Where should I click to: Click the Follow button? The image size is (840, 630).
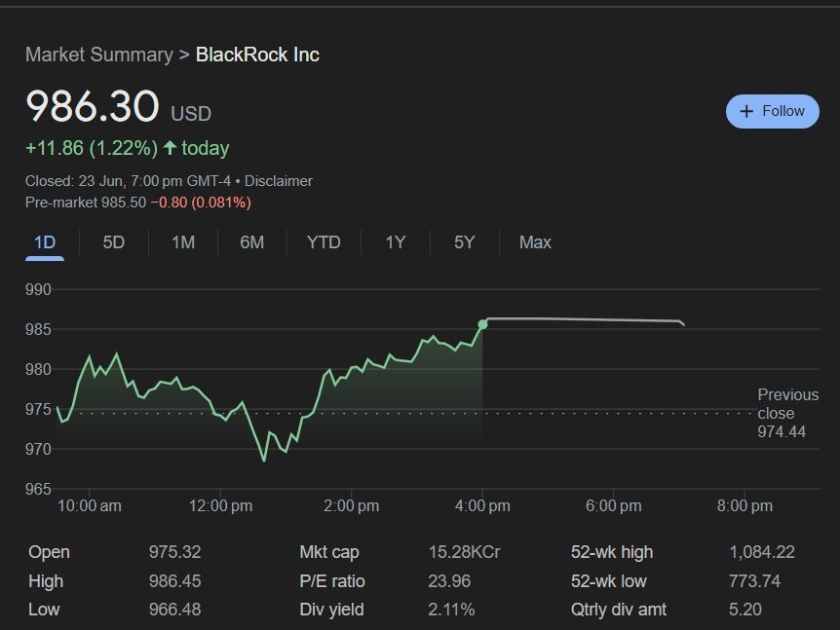coord(772,111)
